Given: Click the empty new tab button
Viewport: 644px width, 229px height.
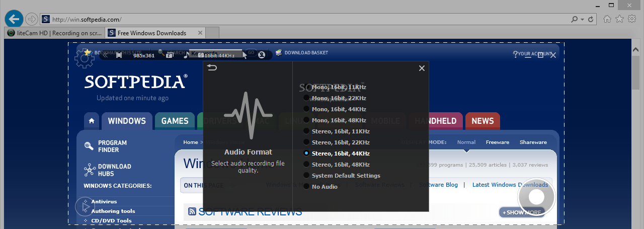Looking at the screenshot, I should [212, 33].
